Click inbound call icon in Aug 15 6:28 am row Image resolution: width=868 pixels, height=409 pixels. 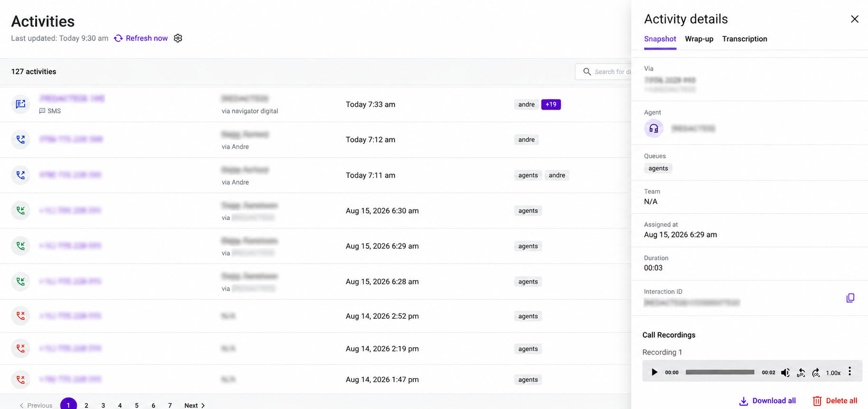tap(20, 281)
